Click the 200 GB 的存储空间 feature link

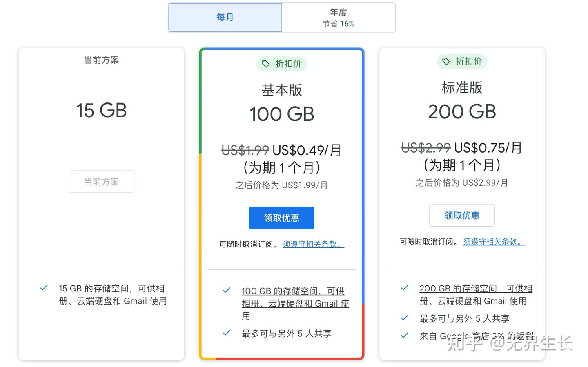coord(475,294)
